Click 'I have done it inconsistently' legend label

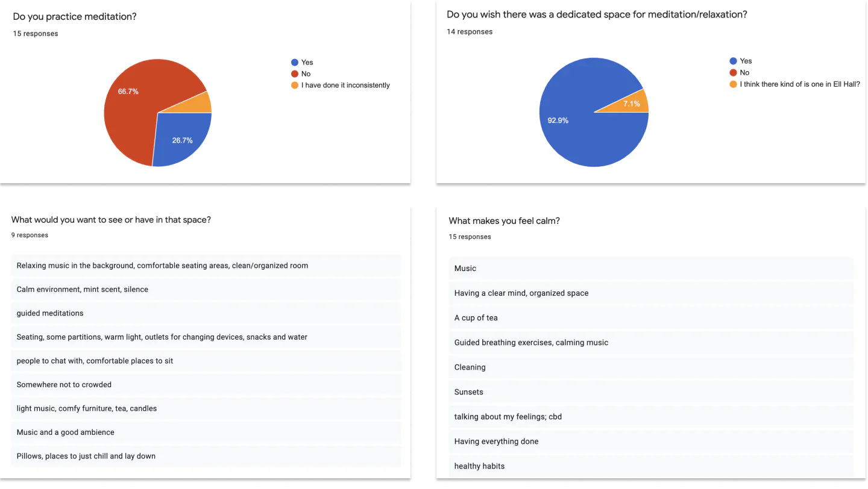pos(345,85)
